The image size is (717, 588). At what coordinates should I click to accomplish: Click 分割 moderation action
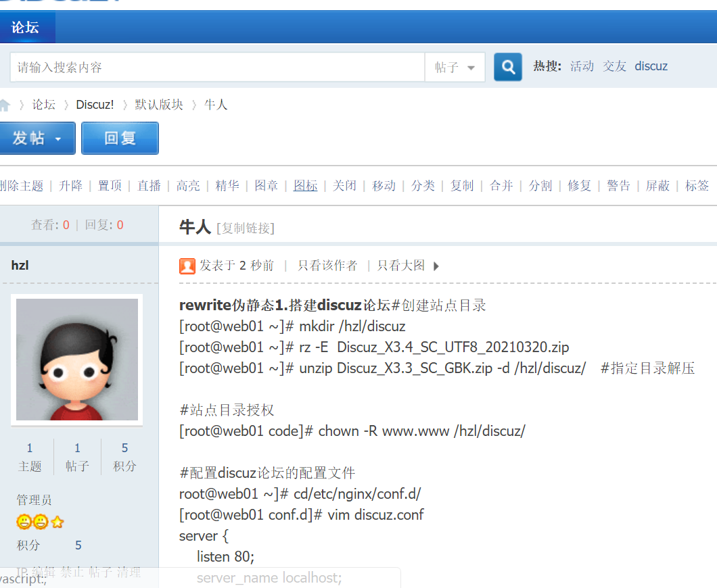click(540, 185)
